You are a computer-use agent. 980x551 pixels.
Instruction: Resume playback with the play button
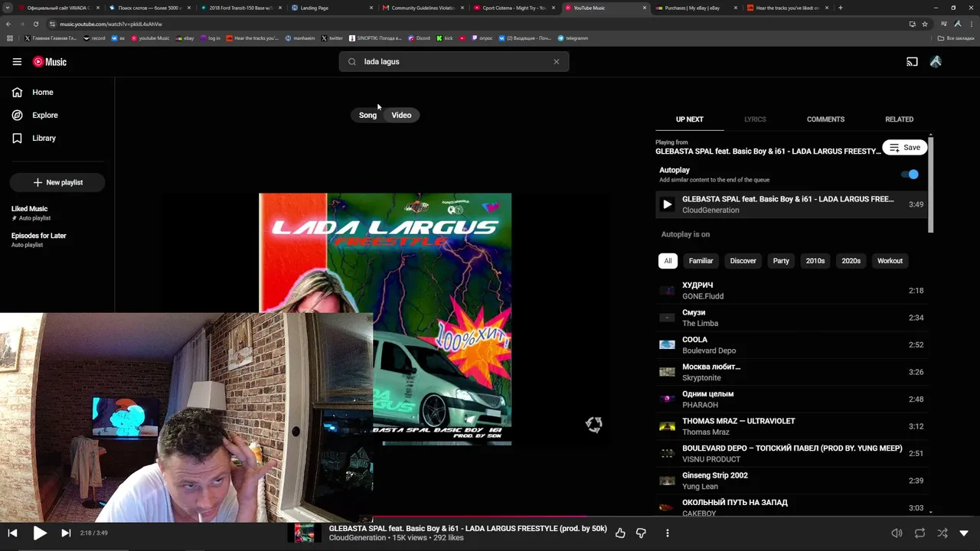40,533
